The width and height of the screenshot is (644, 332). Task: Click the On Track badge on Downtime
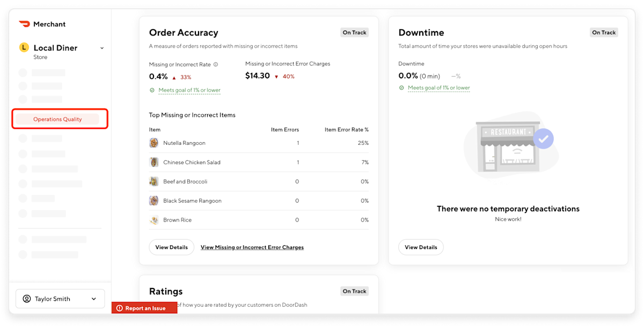(603, 32)
